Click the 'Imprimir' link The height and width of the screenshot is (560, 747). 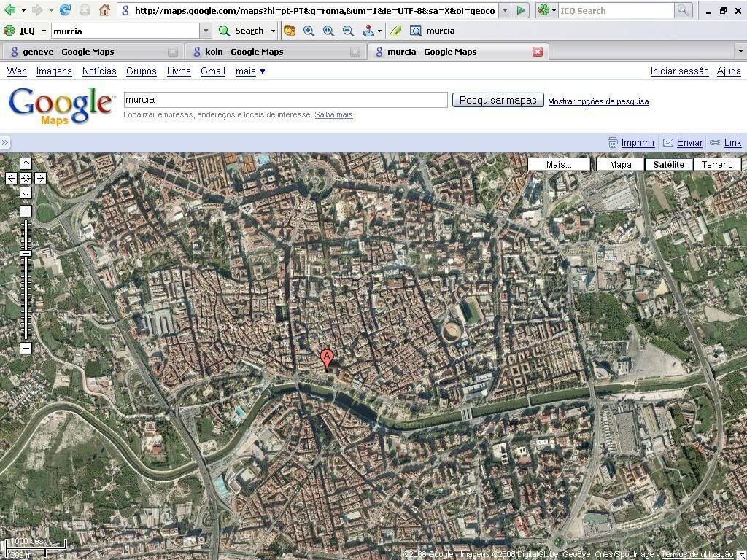tap(638, 143)
